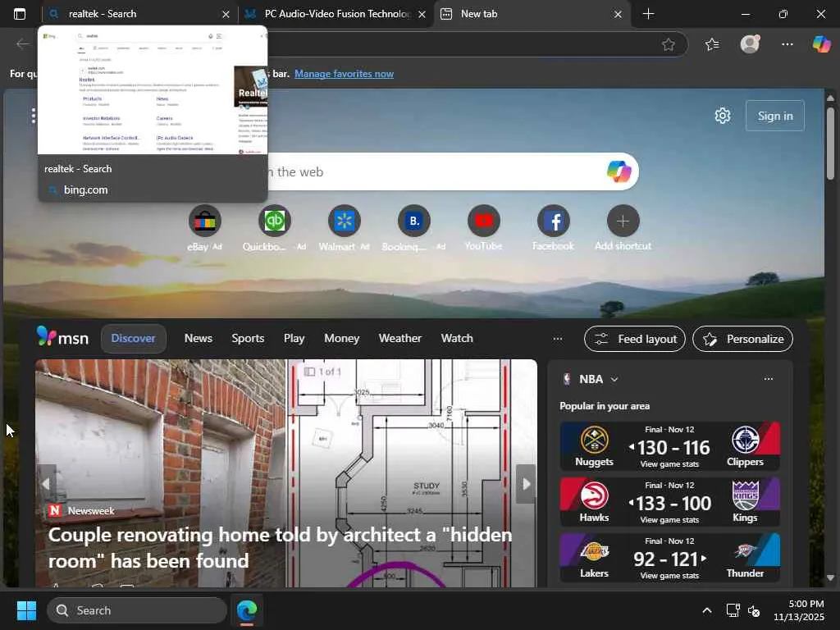Click the scrollbar up arrow
This screenshot has width=840, height=630.
point(830,98)
